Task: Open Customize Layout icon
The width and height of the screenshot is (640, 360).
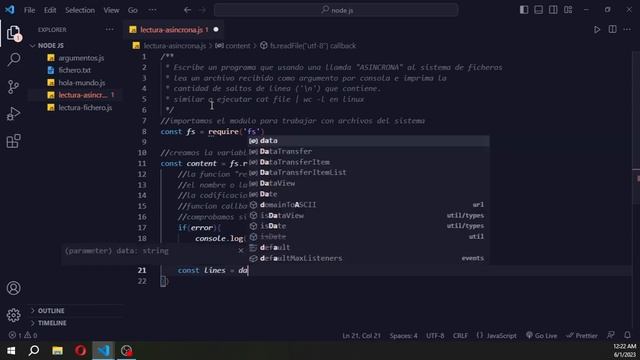Action: [568, 10]
